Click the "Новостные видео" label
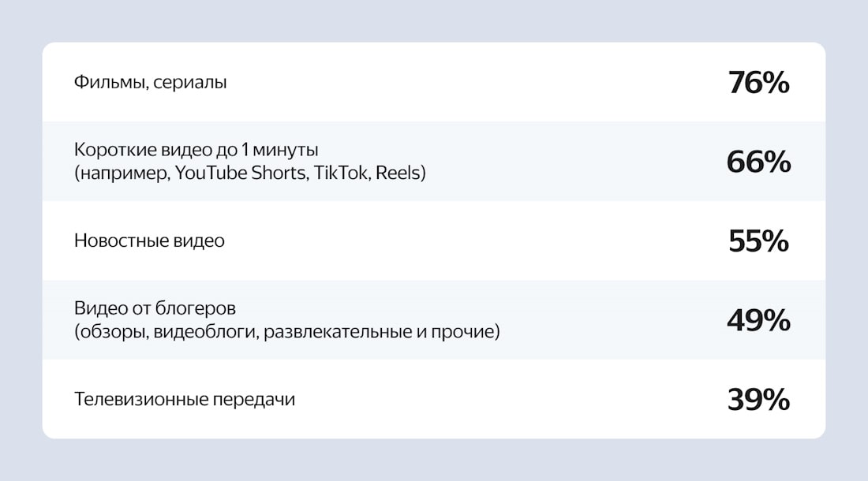 [149, 240]
